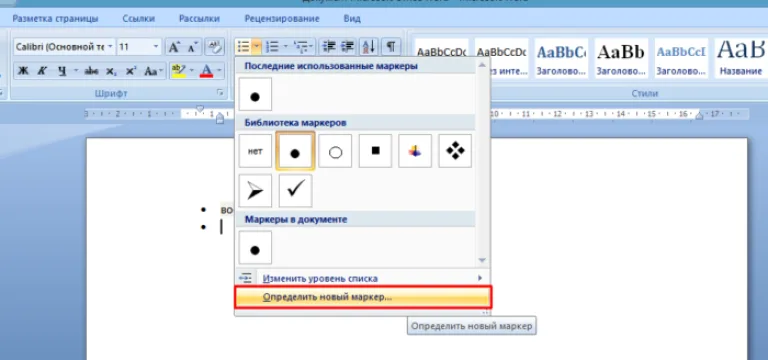
Task: Select нет option in marker library
Action: 255,151
